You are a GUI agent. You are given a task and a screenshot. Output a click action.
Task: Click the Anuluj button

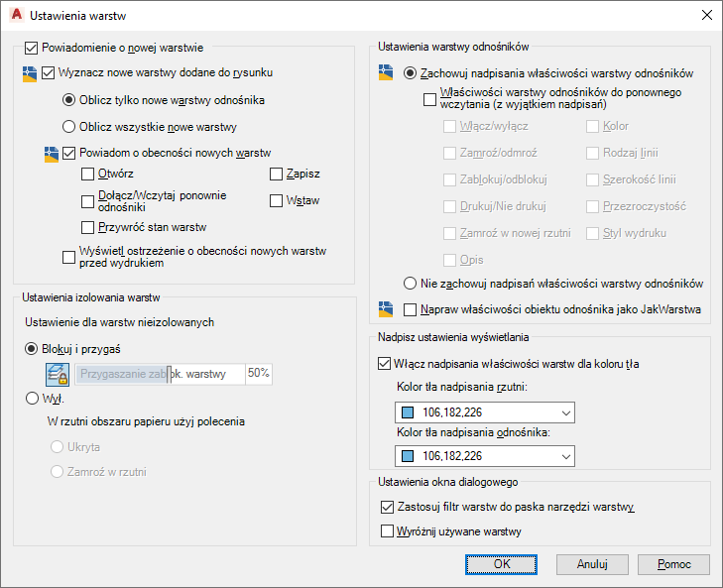(591, 564)
